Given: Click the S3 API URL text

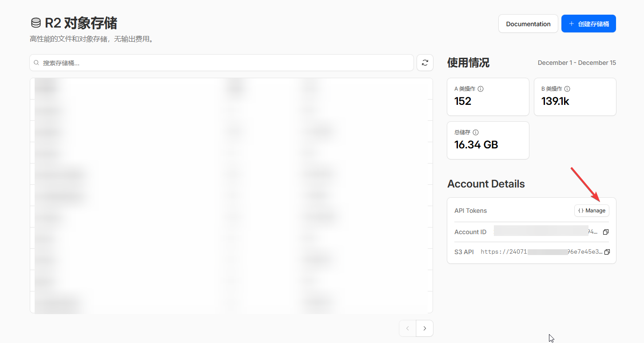Looking at the screenshot, I should click(541, 252).
